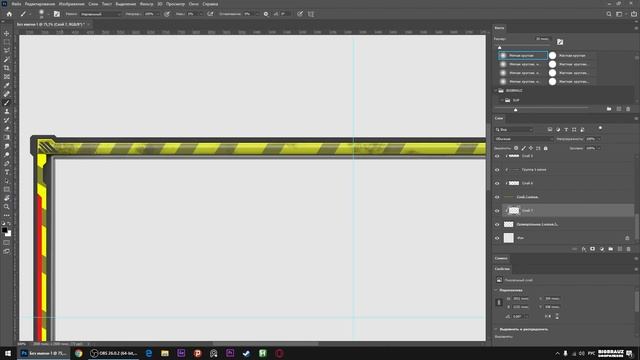The image size is (640, 360).
Task: Open Chrome from the taskbar
Action: pos(78,353)
